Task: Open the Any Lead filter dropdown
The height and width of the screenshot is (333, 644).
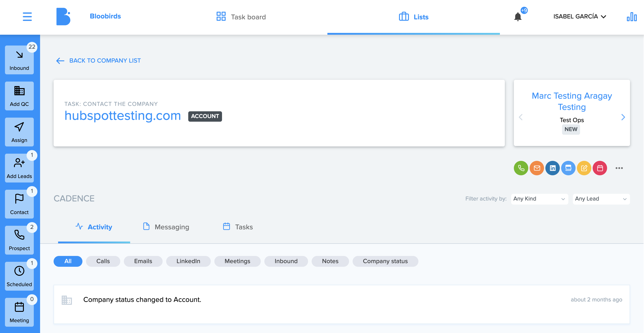Action: [x=601, y=199]
